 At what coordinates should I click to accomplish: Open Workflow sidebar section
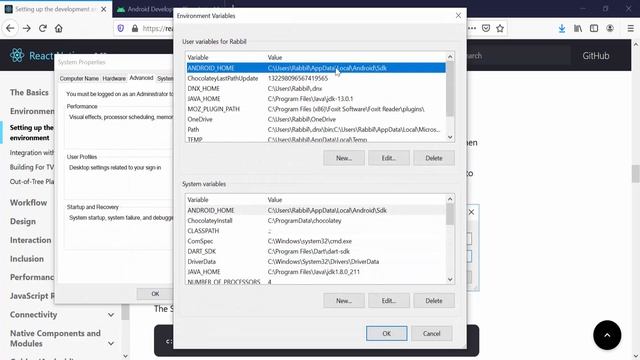point(28,202)
